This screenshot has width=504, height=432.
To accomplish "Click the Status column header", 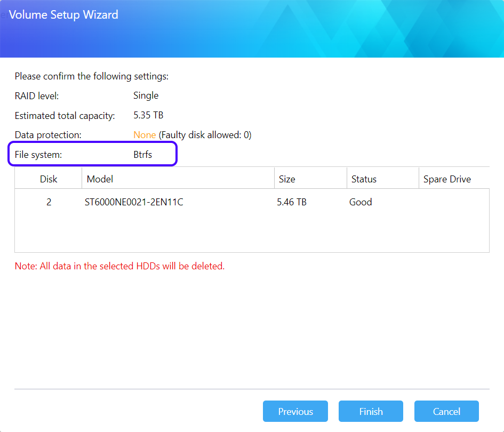I will click(x=364, y=179).
